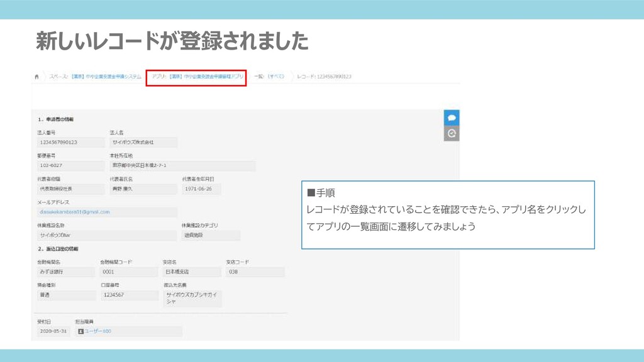Open the space link 中小企業支援金申請システム
Viewport: 644px width, 362px height.
click(x=106, y=77)
